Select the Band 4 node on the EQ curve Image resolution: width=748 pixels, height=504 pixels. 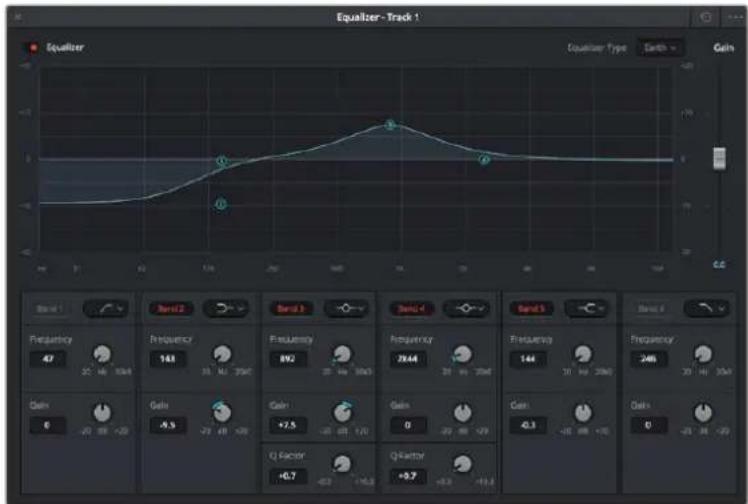484,160
